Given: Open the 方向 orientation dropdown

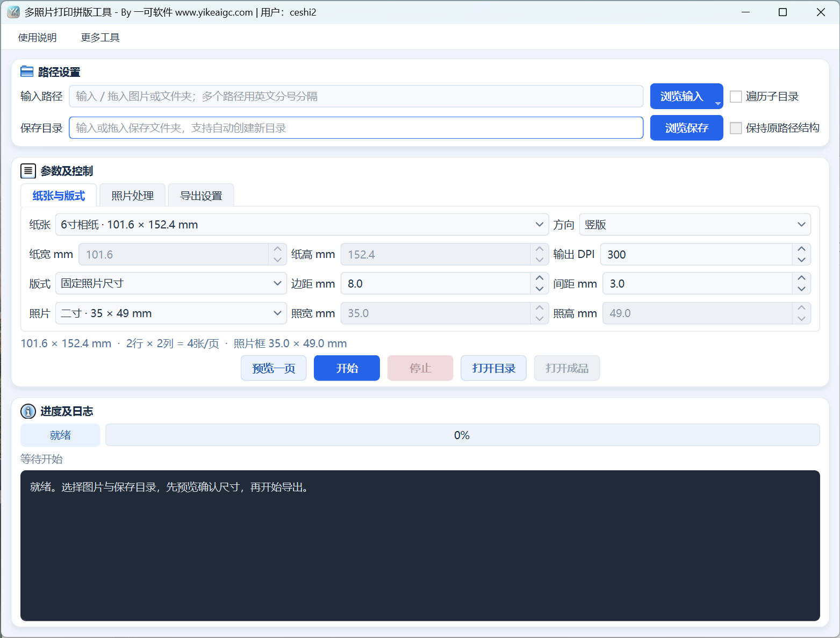Looking at the screenshot, I should [695, 225].
